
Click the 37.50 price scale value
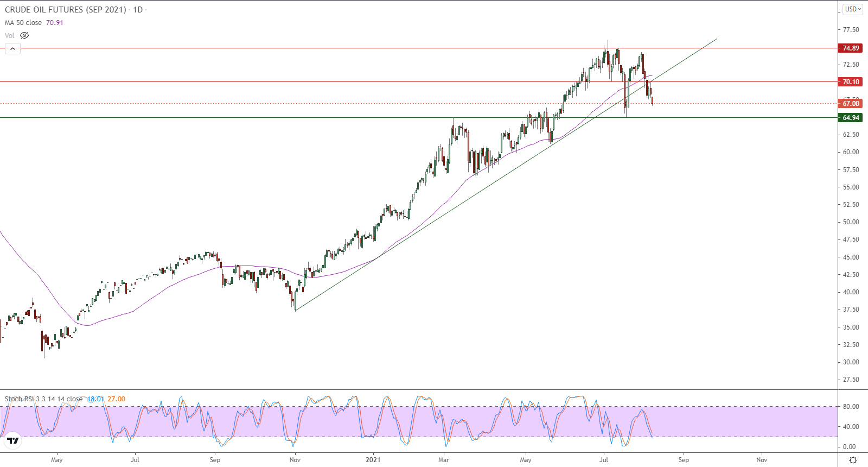(851, 310)
